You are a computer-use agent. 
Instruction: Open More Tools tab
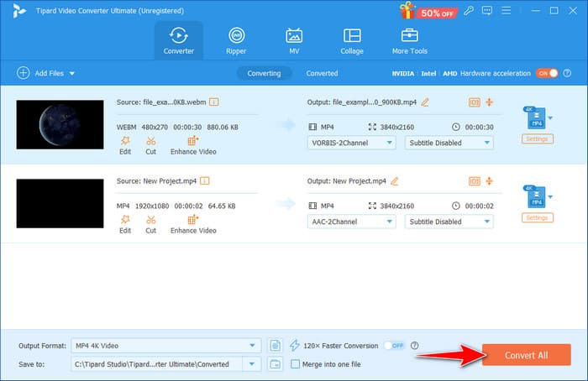point(410,41)
